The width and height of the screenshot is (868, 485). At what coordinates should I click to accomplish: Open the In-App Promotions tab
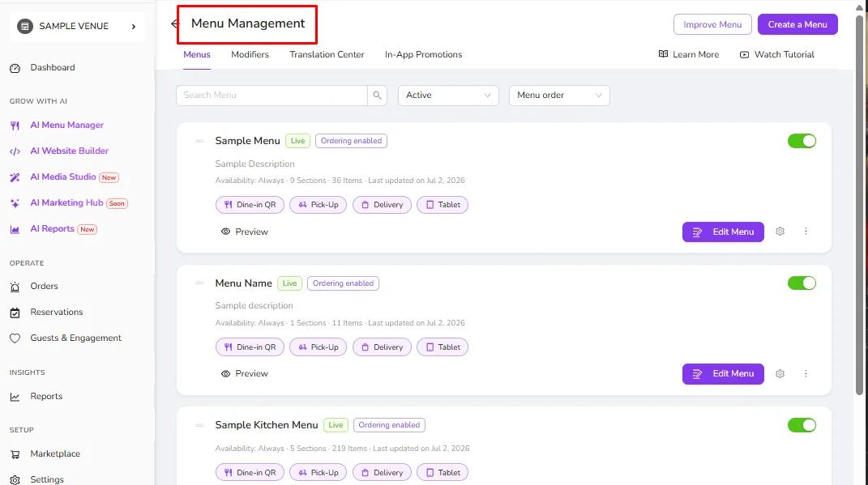pos(423,55)
